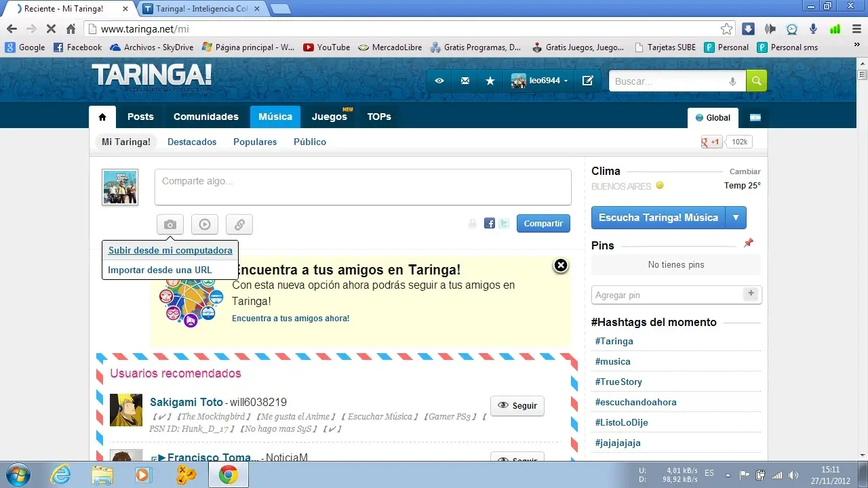This screenshot has height=488, width=868.
Task: Click Sakigami Toto avatar thumbnail
Action: pyautogui.click(x=126, y=410)
